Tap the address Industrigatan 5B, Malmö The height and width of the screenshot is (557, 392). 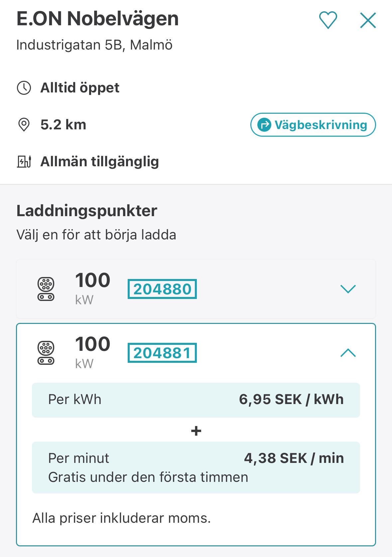tap(94, 45)
